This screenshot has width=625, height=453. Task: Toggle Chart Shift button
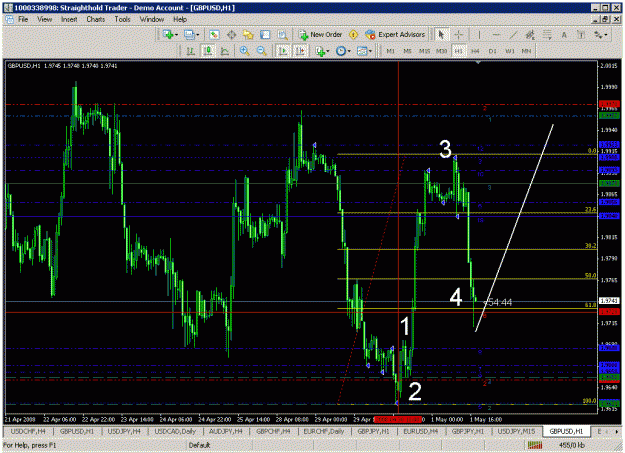300,51
